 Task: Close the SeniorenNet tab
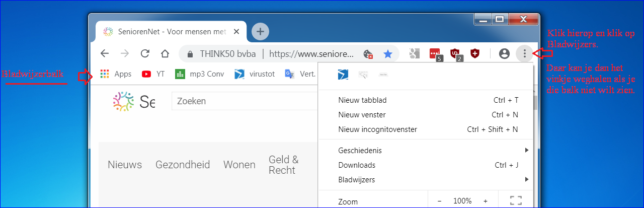[x=236, y=32]
